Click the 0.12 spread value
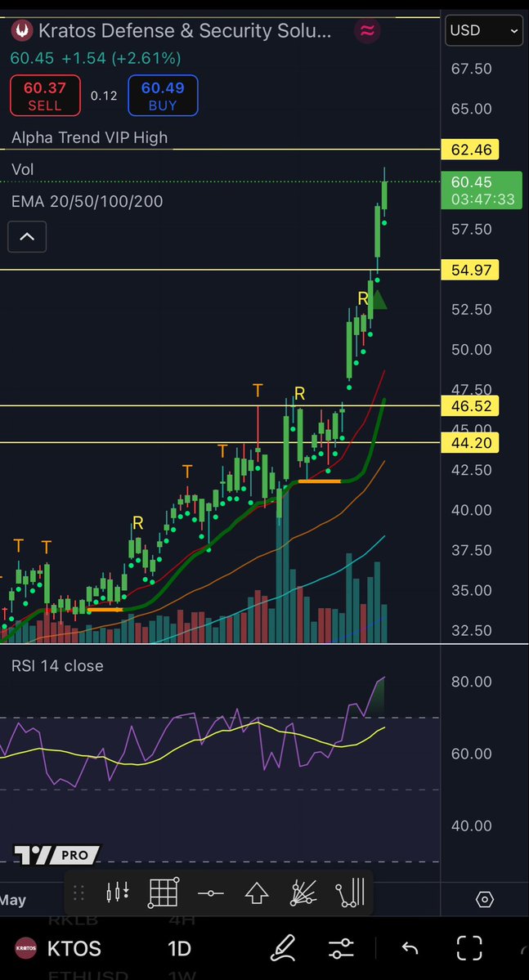This screenshot has height=980, width=529. pyautogui.click(x=104, y=96)
